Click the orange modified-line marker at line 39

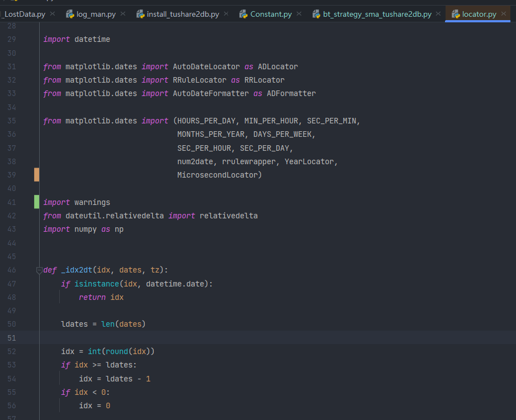pyautogui.click(x=36, y=175)
